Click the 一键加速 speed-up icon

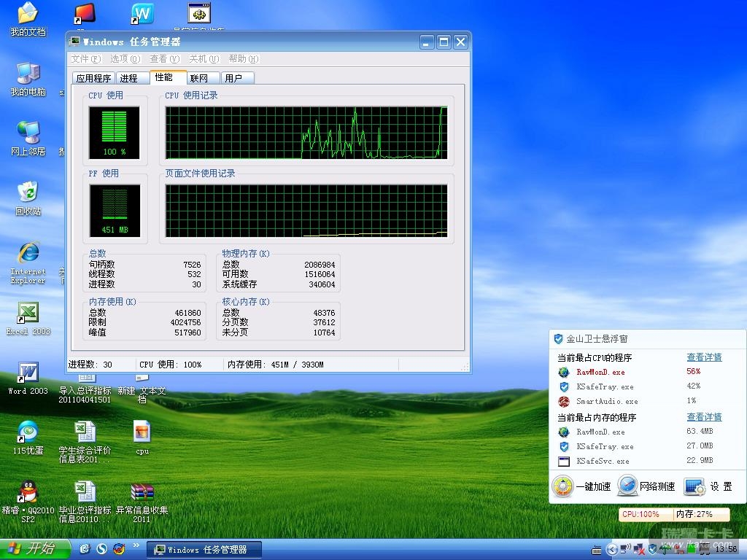[x=563, y=486]
